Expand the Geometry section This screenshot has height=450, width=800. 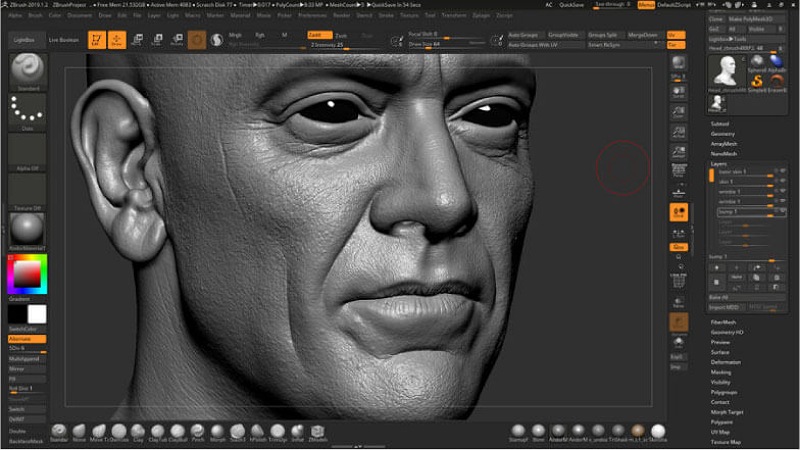click(722, 133)
